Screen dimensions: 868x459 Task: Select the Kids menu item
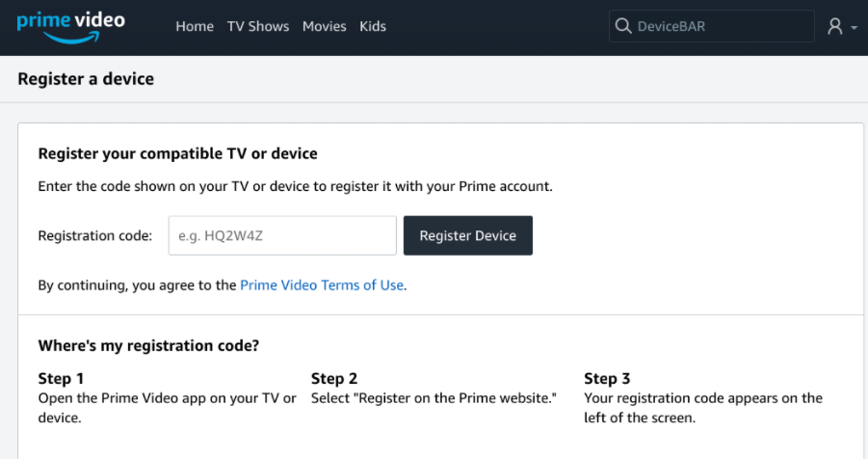click(373, 26)
